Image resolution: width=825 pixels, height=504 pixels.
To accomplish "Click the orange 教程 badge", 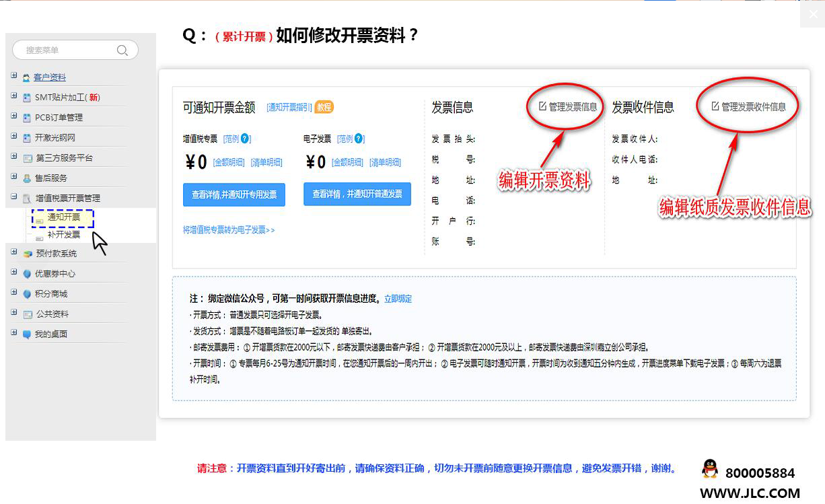I will pos(324,107).
